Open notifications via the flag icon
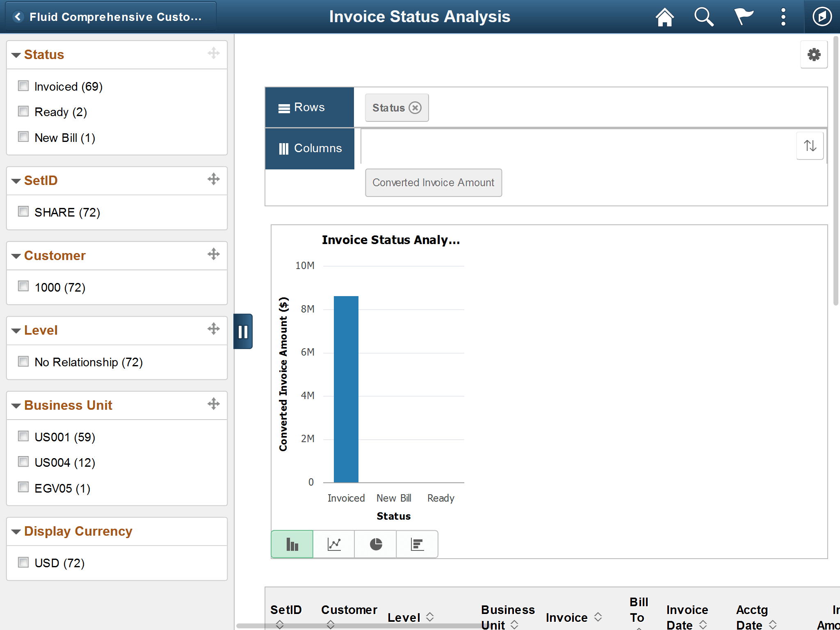 (743, 16)
